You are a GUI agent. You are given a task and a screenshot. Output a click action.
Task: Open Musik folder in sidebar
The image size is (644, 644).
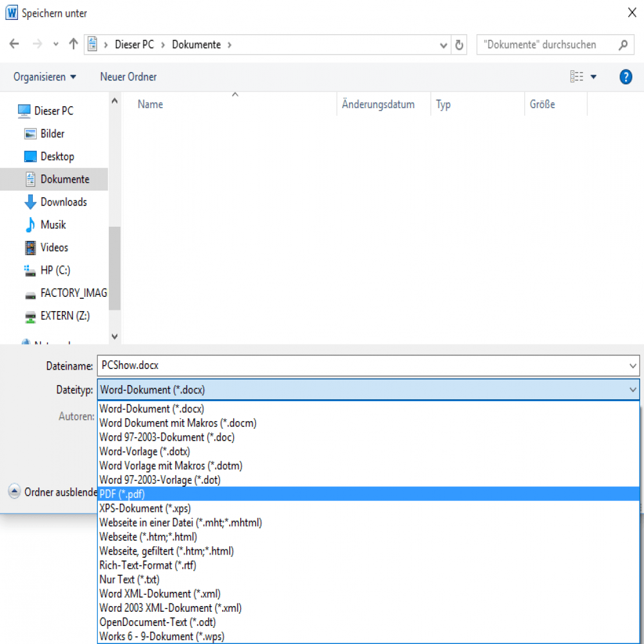(45, 225)
